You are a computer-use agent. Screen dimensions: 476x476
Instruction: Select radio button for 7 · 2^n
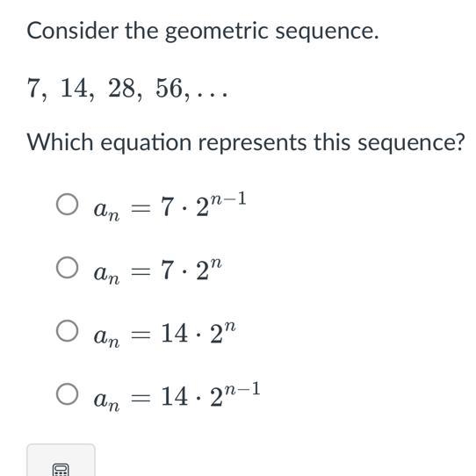(x=67, y=268)
